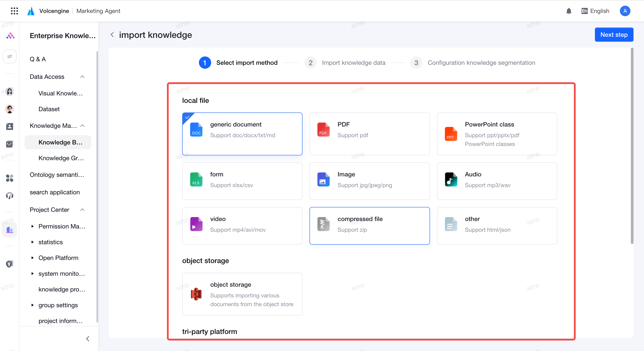Collapse the Data Access section

tap(82, 77)
